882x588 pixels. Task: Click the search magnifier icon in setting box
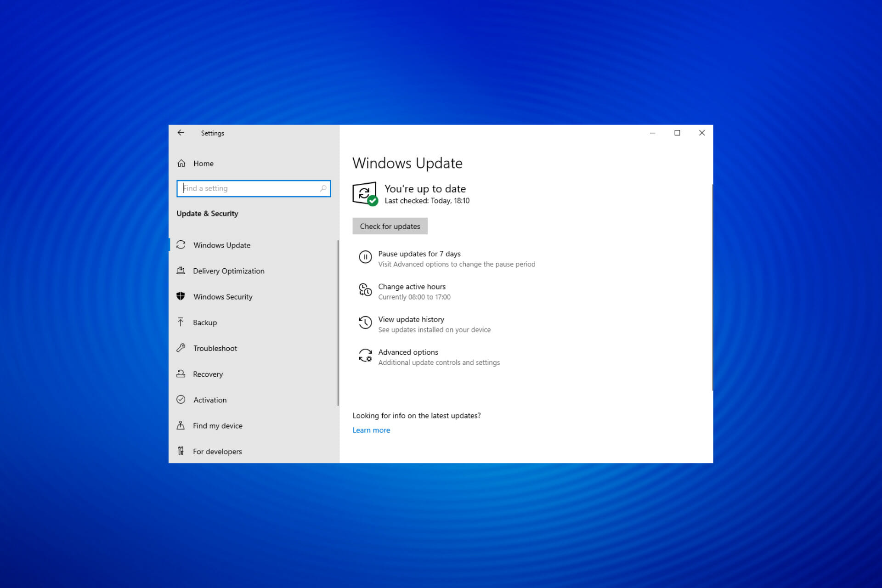(x=323, y=188)
